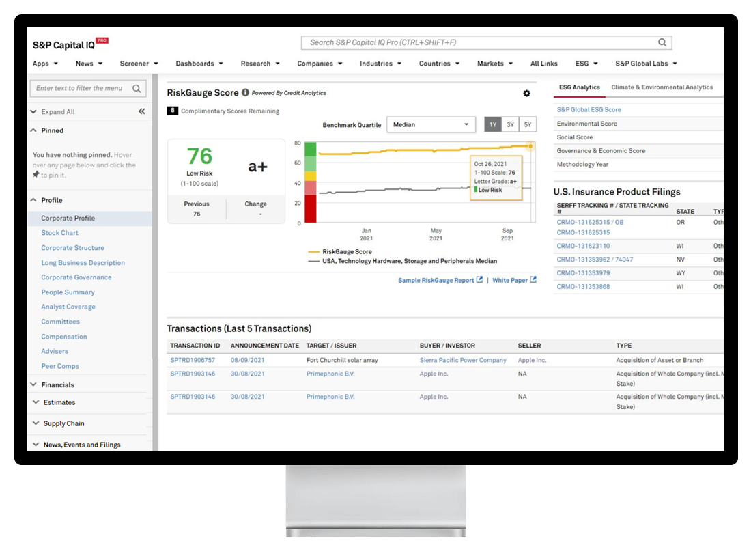Image resolution: width=751 pixels, height=560 pixels.
Task: Click the pin icon in the Pinned hint
Action: (x=36, y=175)
